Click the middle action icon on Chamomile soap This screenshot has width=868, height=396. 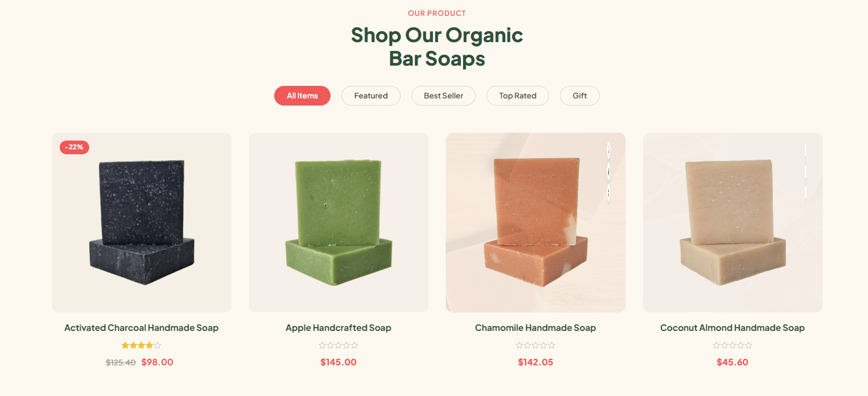pyautogui.click(x=609, y=171)
